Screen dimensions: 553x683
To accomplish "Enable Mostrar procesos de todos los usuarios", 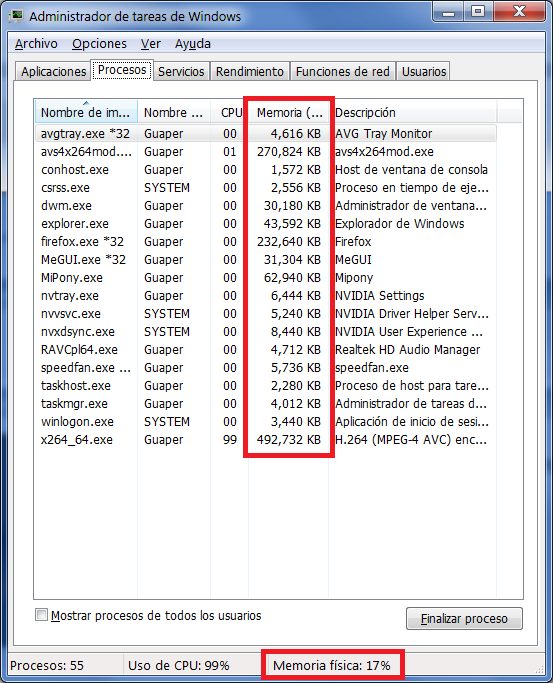I will [41, 615].
